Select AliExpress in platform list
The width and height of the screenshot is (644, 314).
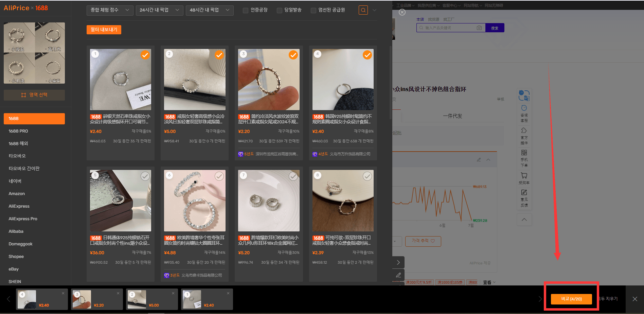tap(19, 206)
